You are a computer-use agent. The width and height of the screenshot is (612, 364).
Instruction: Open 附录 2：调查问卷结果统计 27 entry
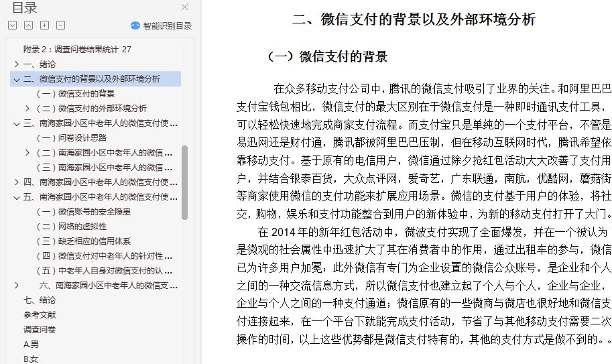(77, 49)
